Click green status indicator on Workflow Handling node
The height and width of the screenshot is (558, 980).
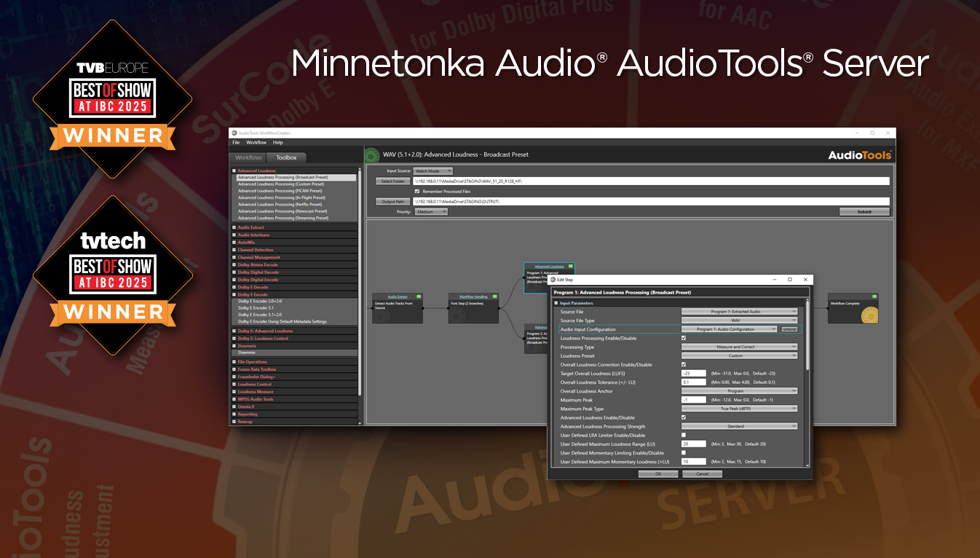494,296
